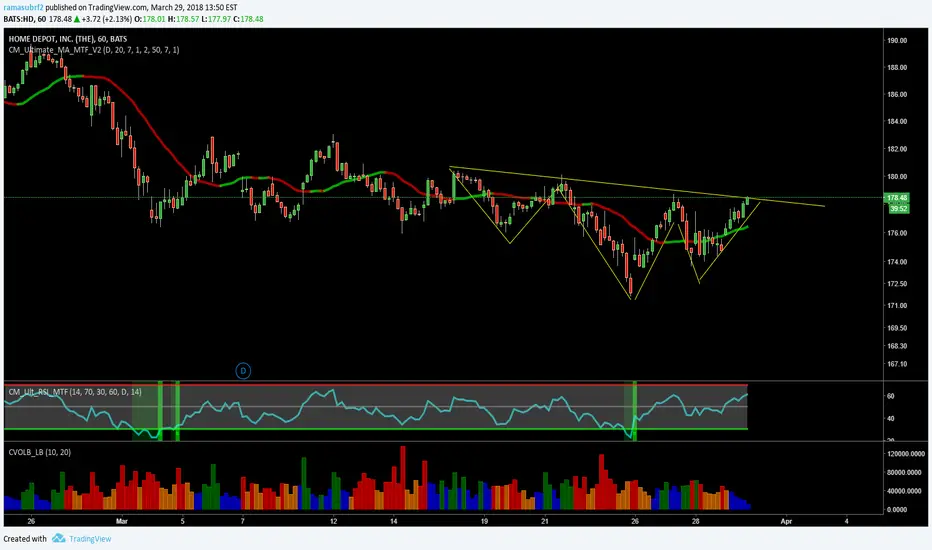This screenshot has width=932, height=550.
Task: Click the 184.00 price axis label
Action: click(897, 121)
